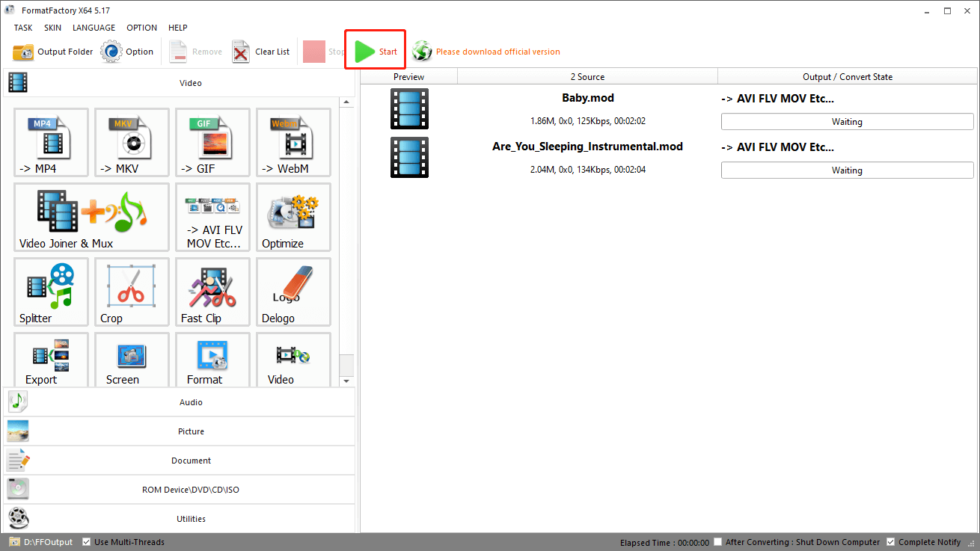Screen dimensions: 980x551
Task: Open the Fast Clip tool
Action: click(x=212, y=292)
